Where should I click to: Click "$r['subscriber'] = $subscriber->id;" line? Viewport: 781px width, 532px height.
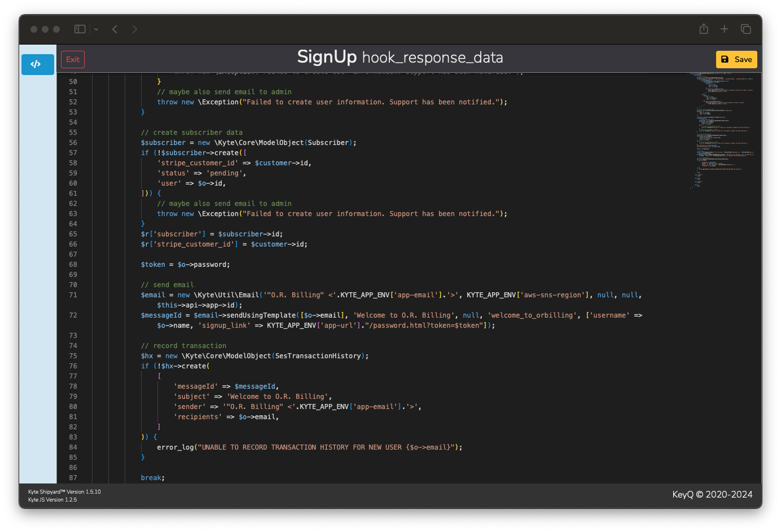pos(212,234)
